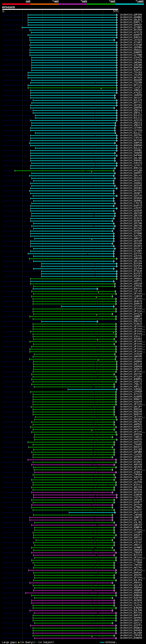Select label UniRef100_A9RSR5
The width and height of the screenshot is (146, 644).
[131, 259]
